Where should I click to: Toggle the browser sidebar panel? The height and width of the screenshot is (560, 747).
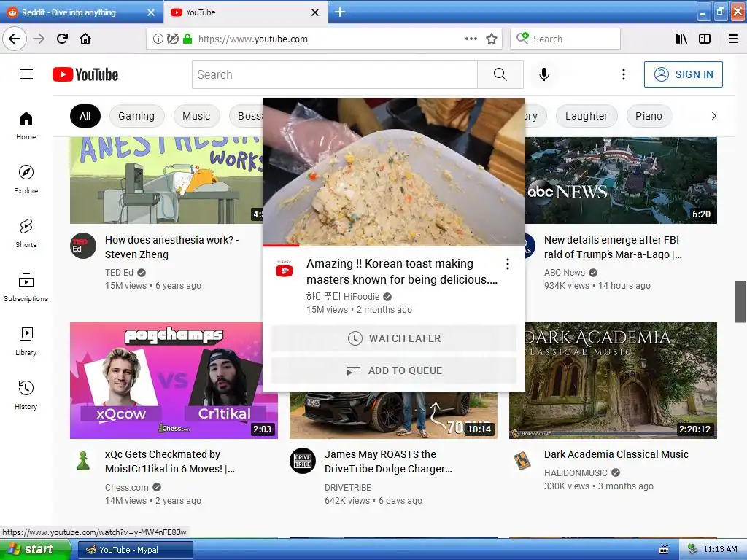[705, 39]
